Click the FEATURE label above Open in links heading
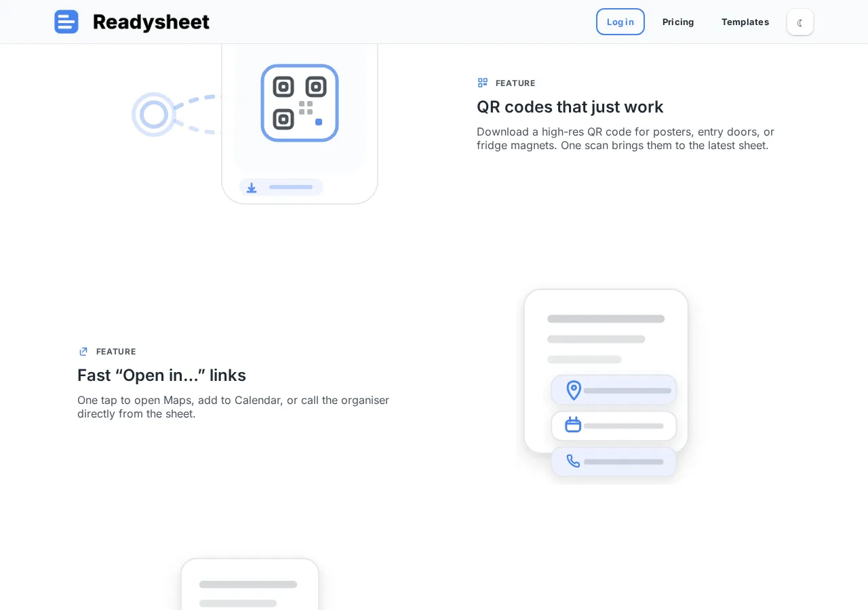Screen dimensions: 868x610 116,351
